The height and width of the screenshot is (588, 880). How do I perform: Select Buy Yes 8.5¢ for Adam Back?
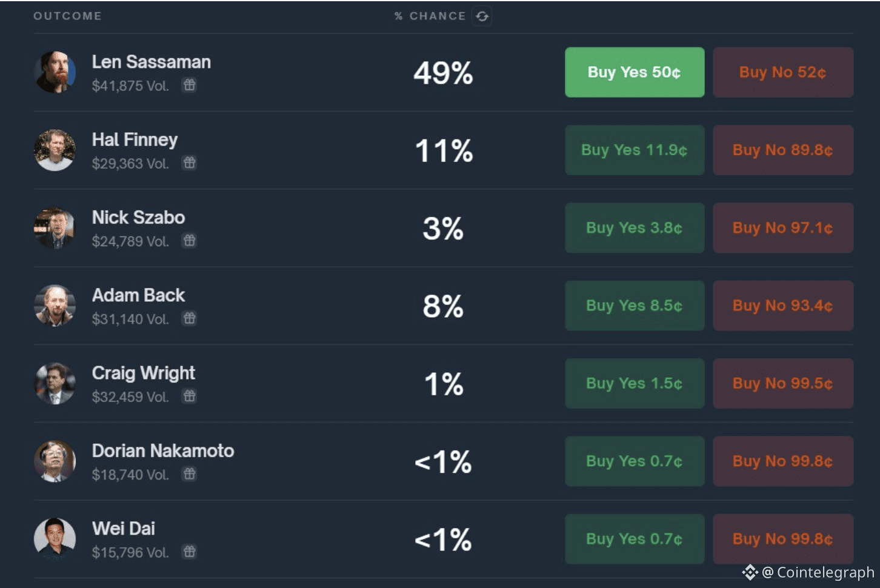point(634,306)
